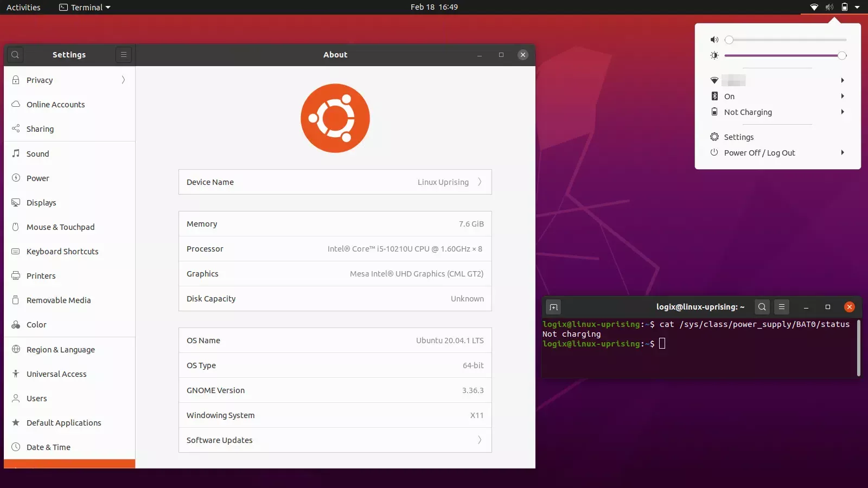Expand the Wi-Fi network submenu arrow
The width and height of the screenshot is (868, 488).
coord(843,80)
